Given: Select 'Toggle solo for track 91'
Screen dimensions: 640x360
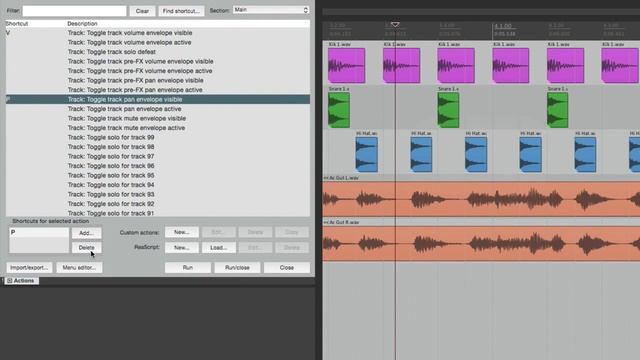Looking at the screenshot, I should (158, 213).
